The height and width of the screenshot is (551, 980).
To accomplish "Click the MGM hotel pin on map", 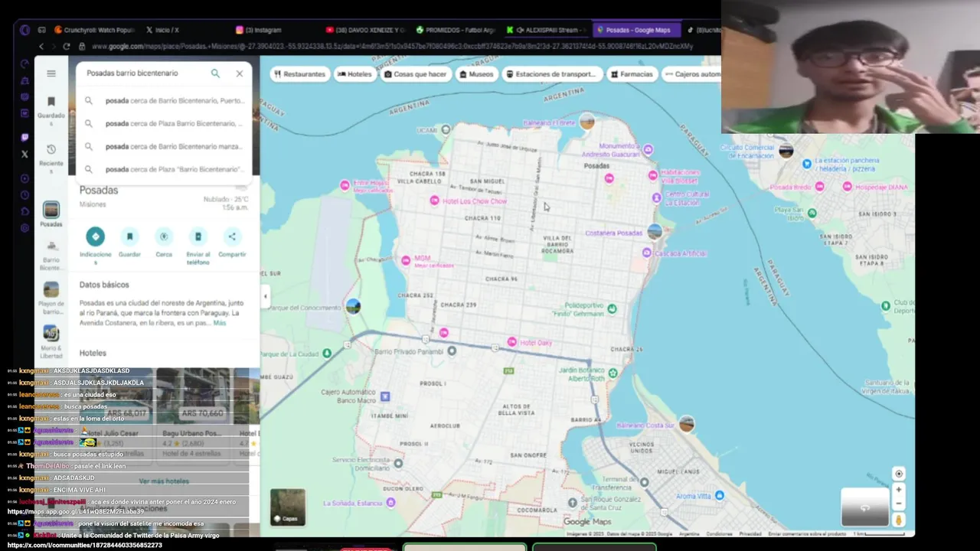I will [406, 260].
